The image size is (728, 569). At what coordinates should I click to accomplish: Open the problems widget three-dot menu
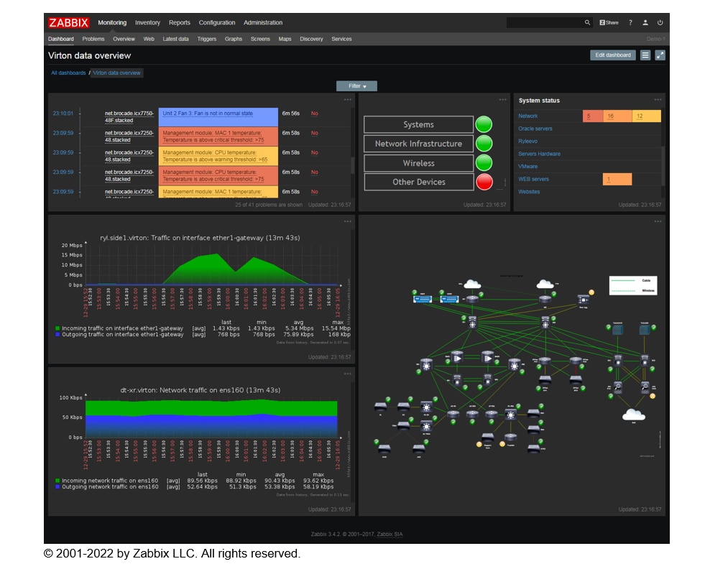coord(347,100)
